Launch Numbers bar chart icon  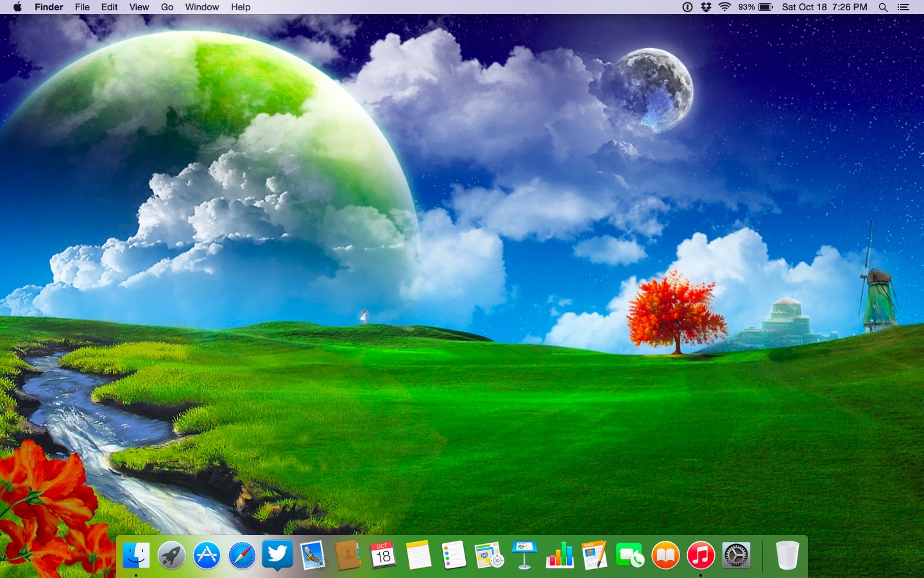(x=560, y=556)
